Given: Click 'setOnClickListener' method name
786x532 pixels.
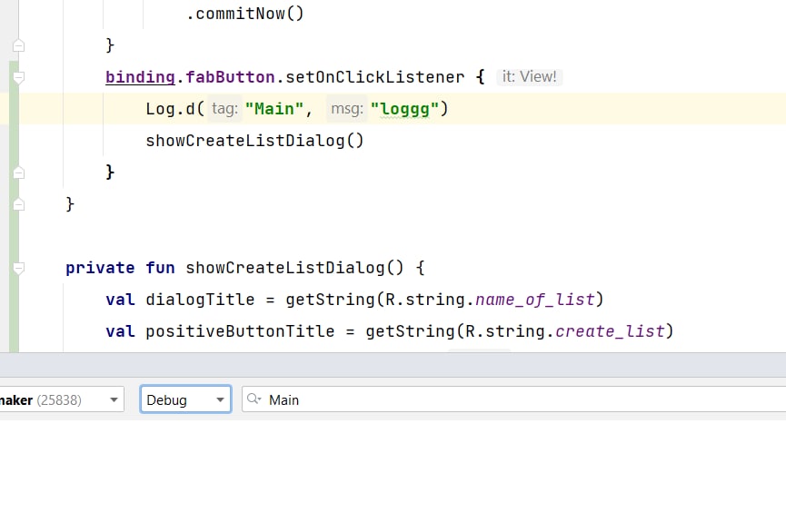Looking at the screenshot, I should point(375,77).
